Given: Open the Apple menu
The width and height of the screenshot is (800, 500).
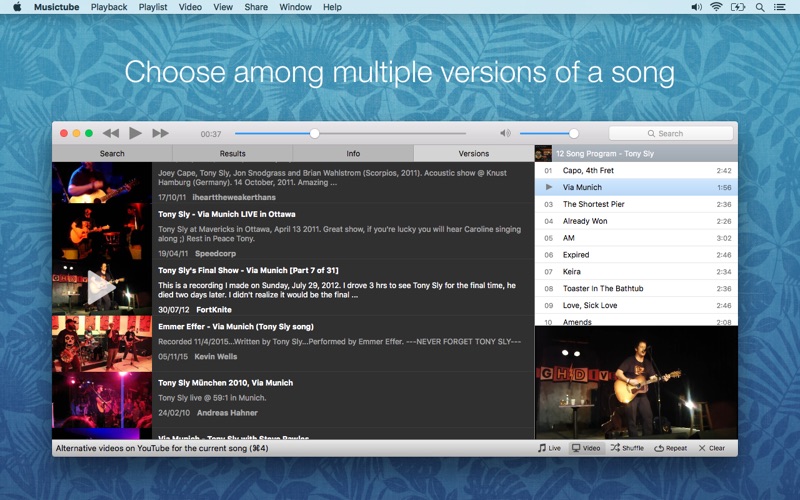Looking at the screenshot, I should tap(17, 7).
